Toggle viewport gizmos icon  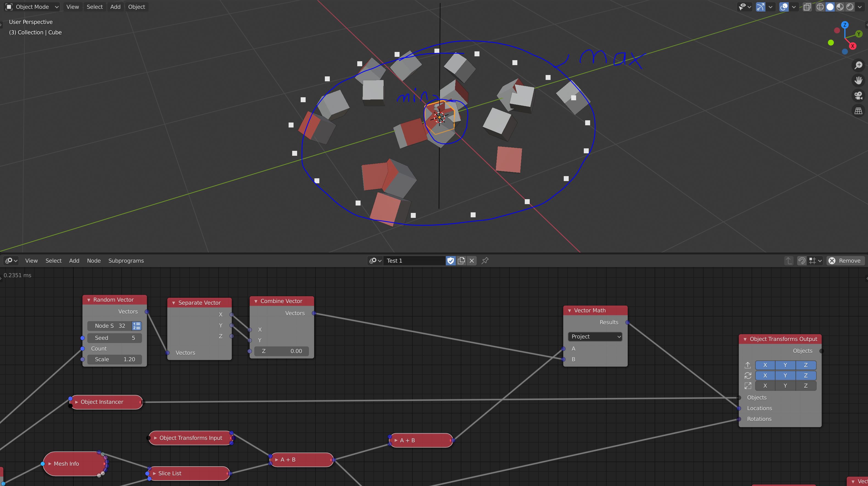coord(761,7)
